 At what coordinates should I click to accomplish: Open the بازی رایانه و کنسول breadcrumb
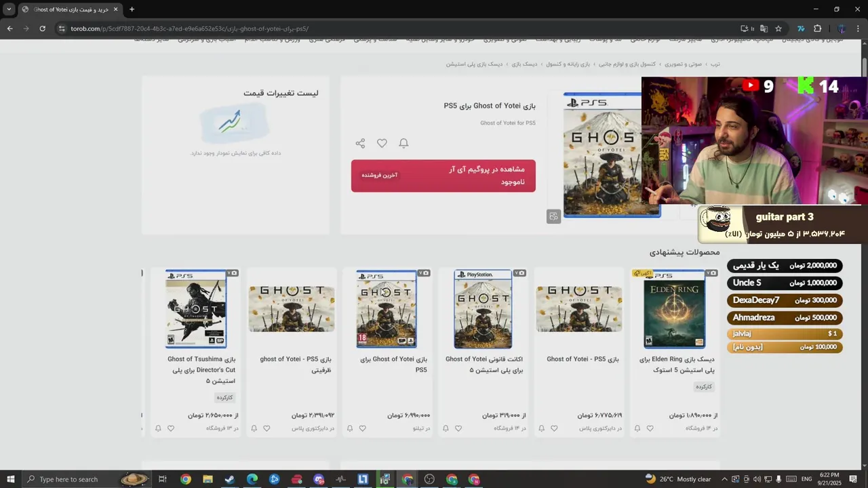point(568,64)
